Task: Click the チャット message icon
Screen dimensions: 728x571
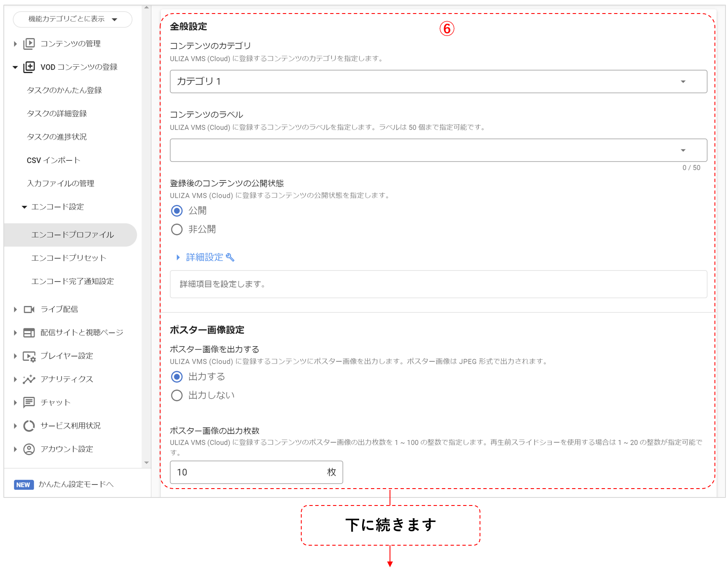Action: pos(29,402)
